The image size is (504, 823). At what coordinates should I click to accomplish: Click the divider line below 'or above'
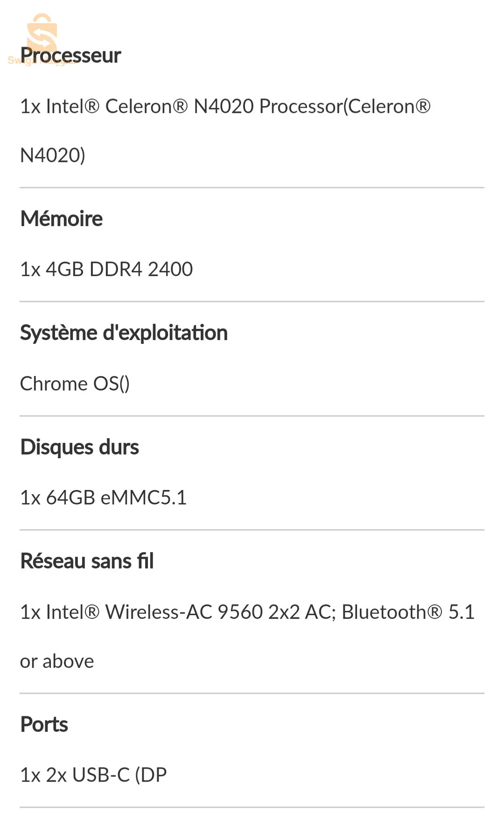coord(252,693)
